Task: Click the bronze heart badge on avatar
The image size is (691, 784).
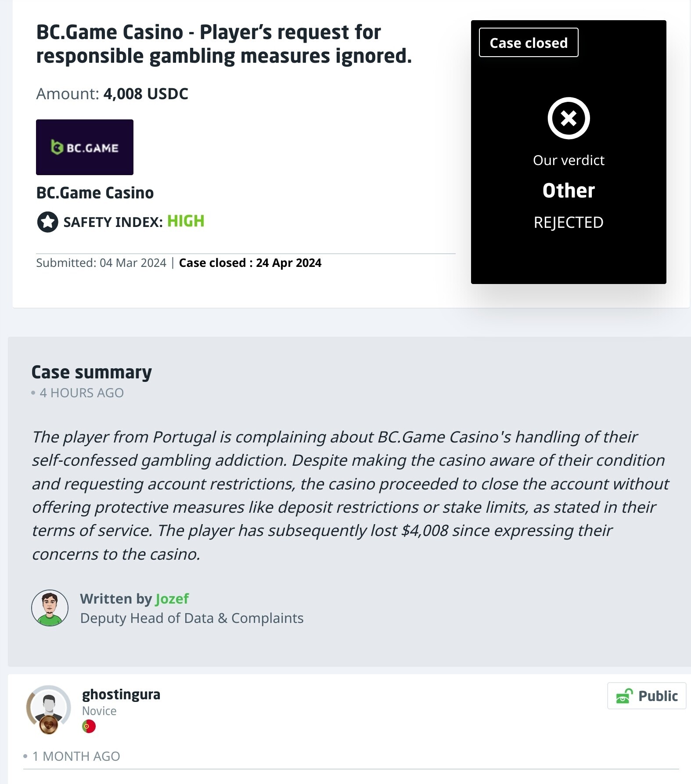Action: 49,724
